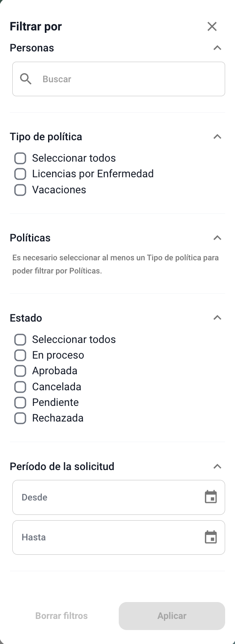Collapse the Estado section chevron

217,317
